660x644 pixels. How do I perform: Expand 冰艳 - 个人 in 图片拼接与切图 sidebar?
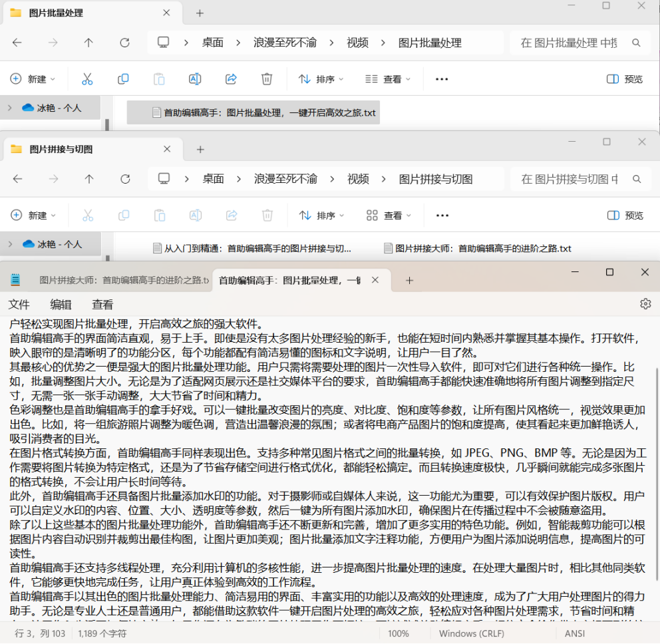click(11, 244)
